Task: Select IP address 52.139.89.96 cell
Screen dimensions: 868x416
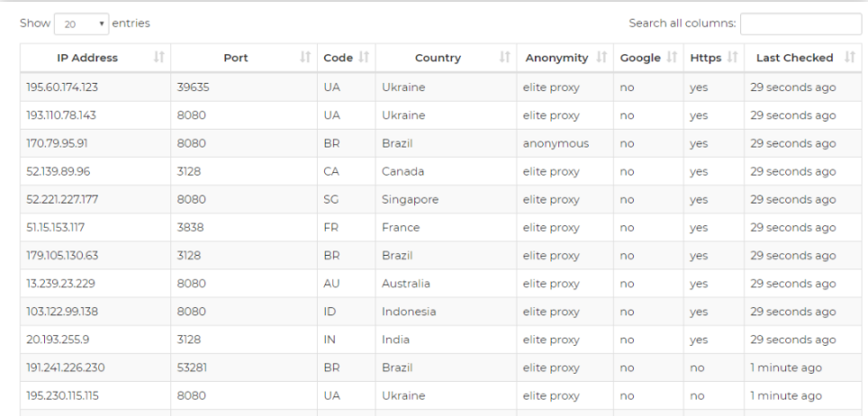Action: 95,171
